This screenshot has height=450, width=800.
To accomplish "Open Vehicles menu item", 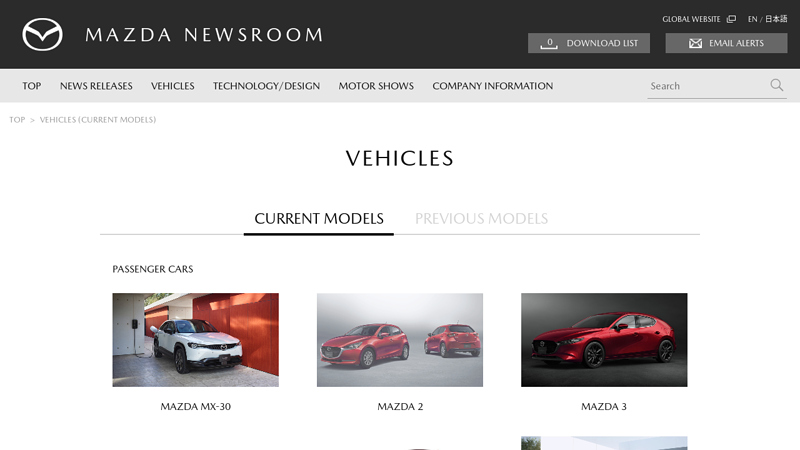I will click(x=172, y=86).
